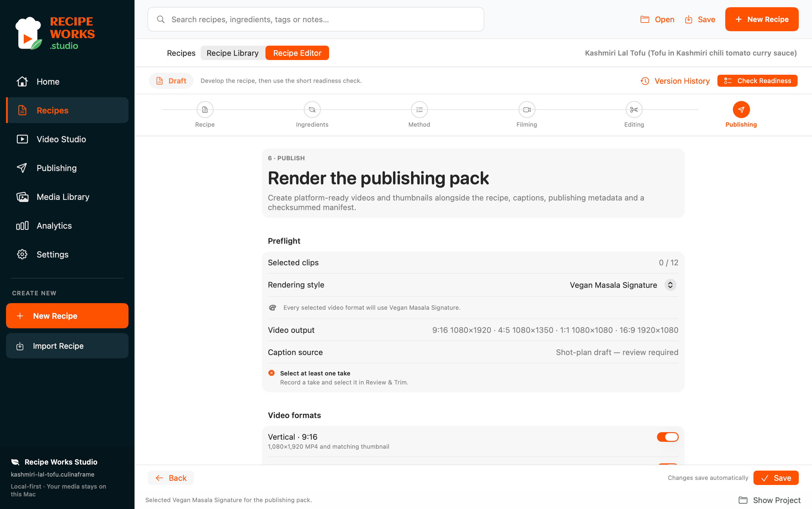Screen dimensions: 812x509
Task: Click the Recipe step icon
Action: tap(205, 110)
